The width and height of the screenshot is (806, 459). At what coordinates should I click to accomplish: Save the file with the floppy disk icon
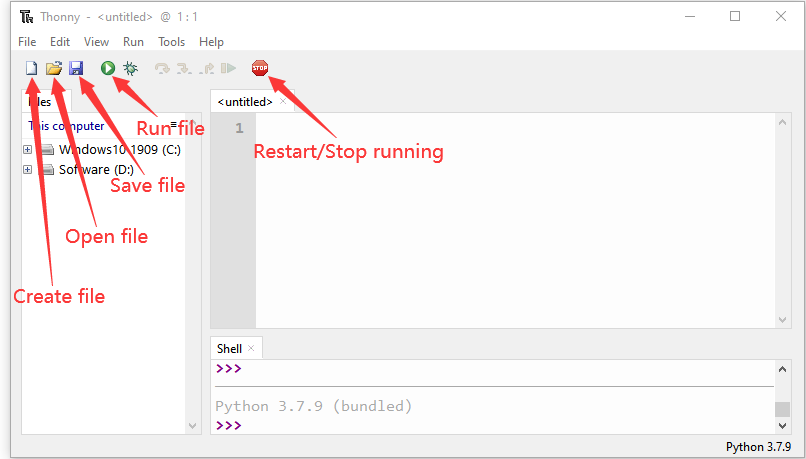coord(76,68)
